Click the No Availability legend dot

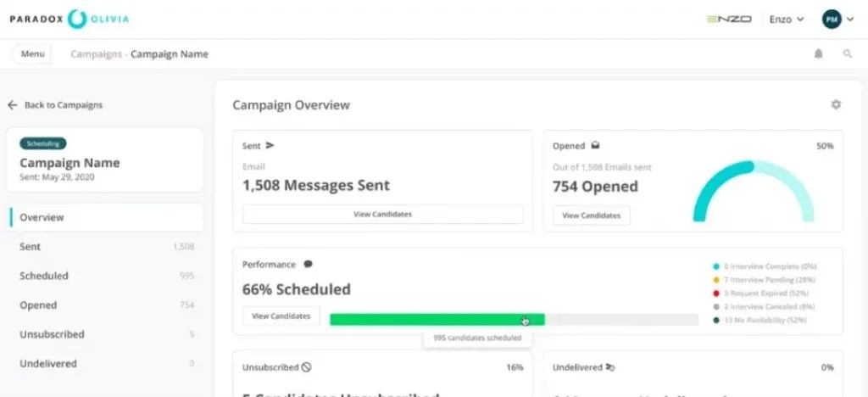(x=716, y=320)
